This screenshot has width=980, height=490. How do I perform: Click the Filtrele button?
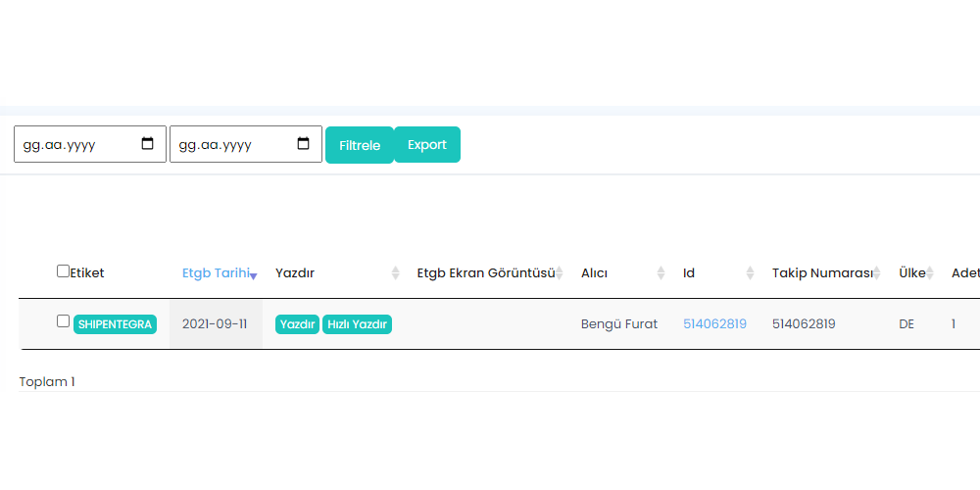360,145
